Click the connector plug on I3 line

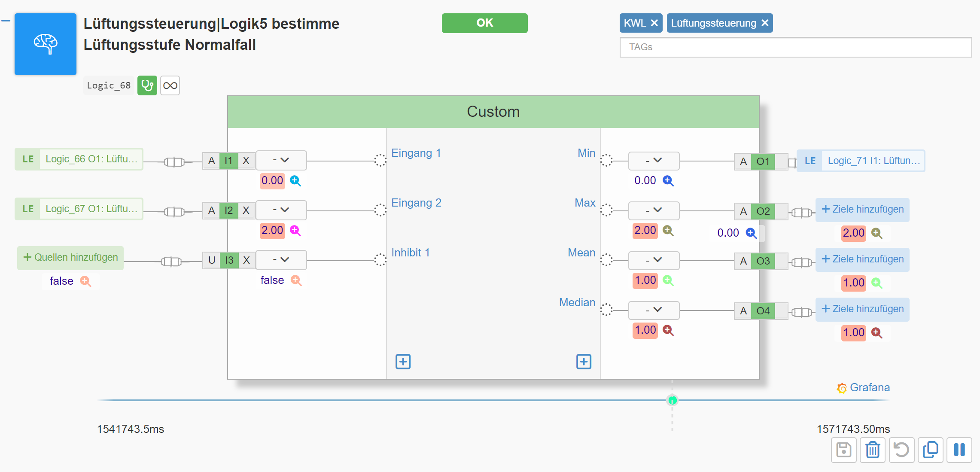point(171,262)
